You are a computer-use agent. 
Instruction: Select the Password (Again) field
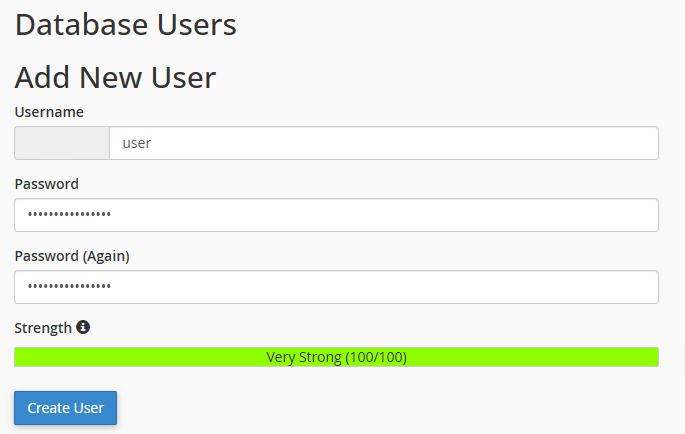point(336,287)
